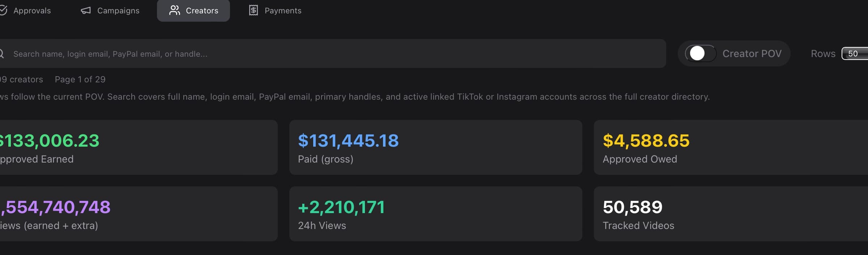The height and width of the screenshot is (255, 868).
Task: Click the Creator POV text label
Action: pos(752,54)
